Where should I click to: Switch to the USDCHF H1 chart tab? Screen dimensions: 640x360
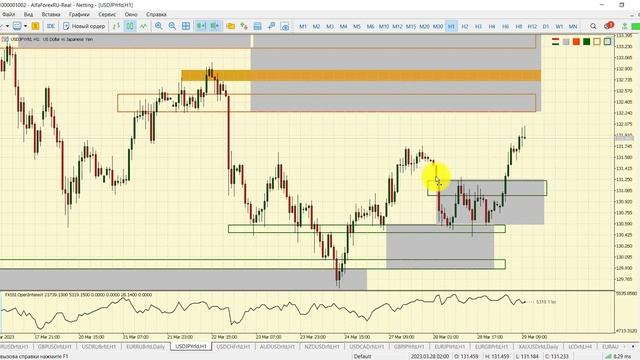pyautogui.click(x=233, y=347)
